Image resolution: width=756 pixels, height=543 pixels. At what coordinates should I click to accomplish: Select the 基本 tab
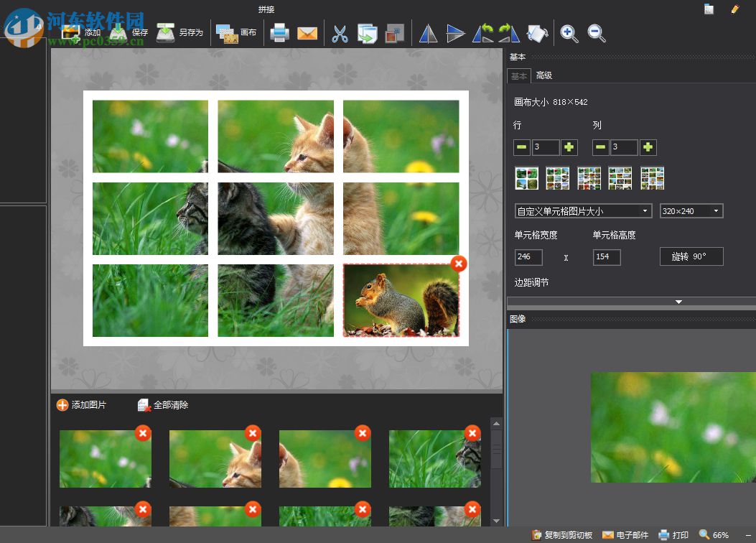pyautogui.click(x=518, y=76)
